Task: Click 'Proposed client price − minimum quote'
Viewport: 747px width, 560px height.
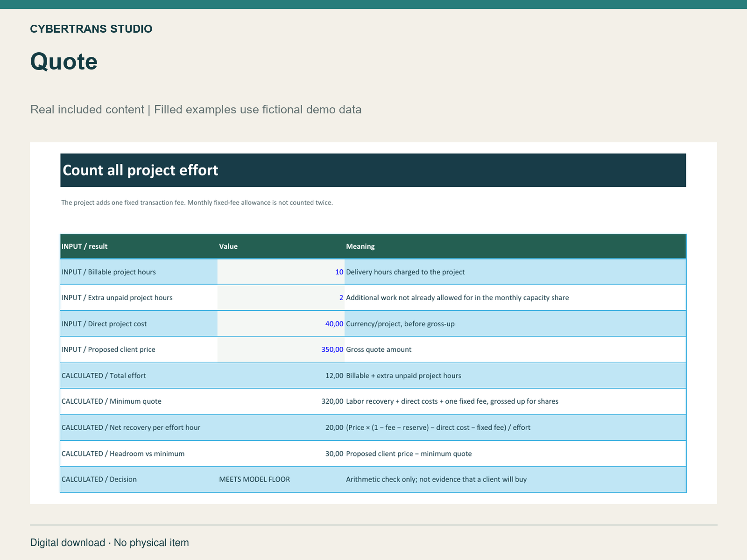Action: (409, 454)
